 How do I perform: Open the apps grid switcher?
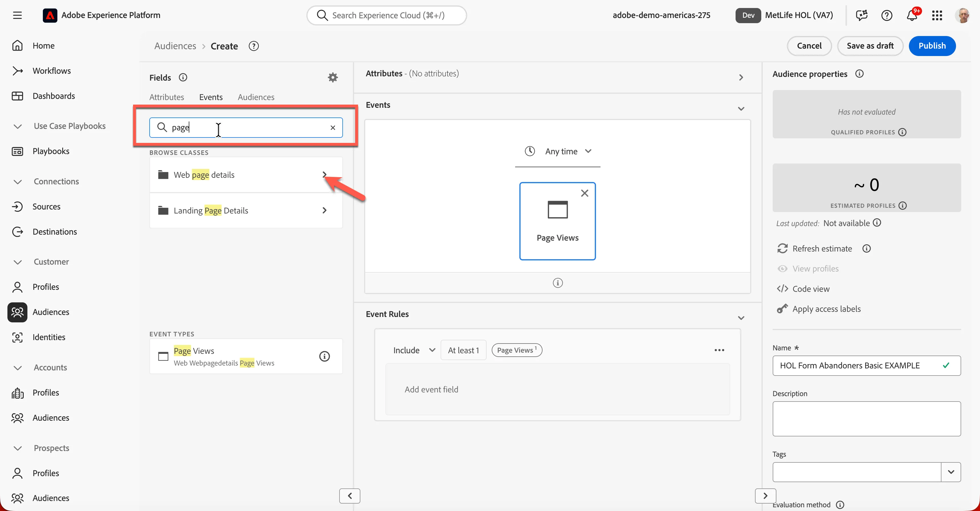[937, 15]
